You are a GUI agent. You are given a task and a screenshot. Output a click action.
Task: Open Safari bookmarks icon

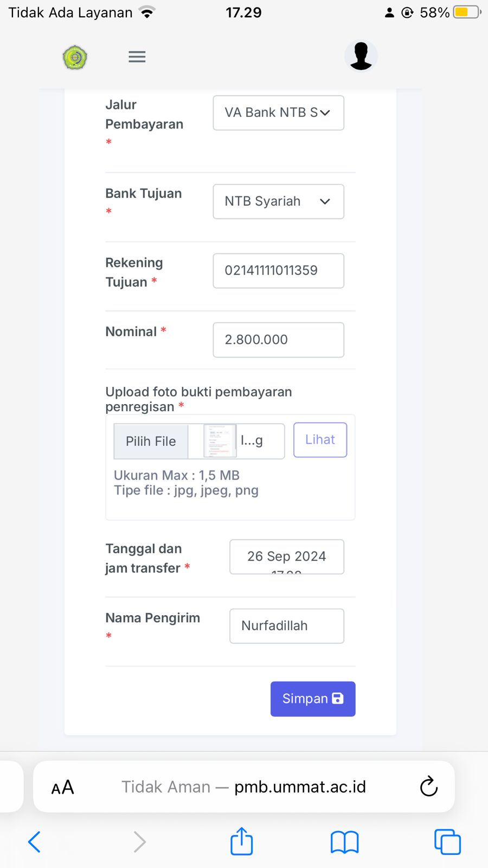[x=344, y=843]
